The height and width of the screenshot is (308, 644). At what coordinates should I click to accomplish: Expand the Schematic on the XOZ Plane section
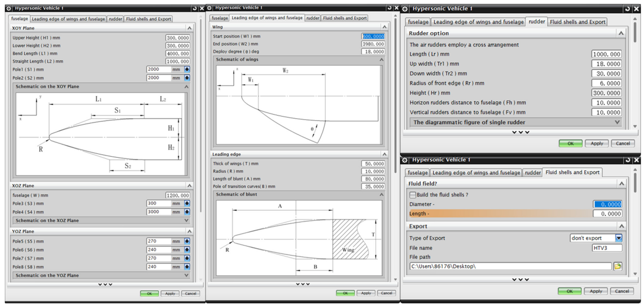186,220
